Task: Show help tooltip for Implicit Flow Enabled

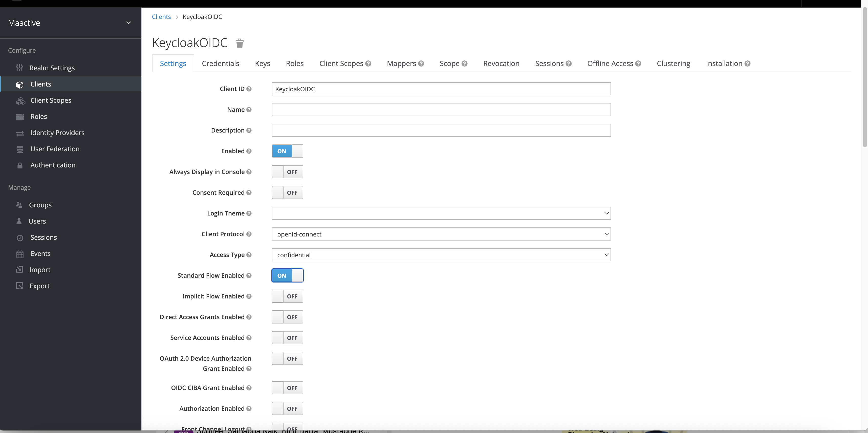Action: coord(249,296)
